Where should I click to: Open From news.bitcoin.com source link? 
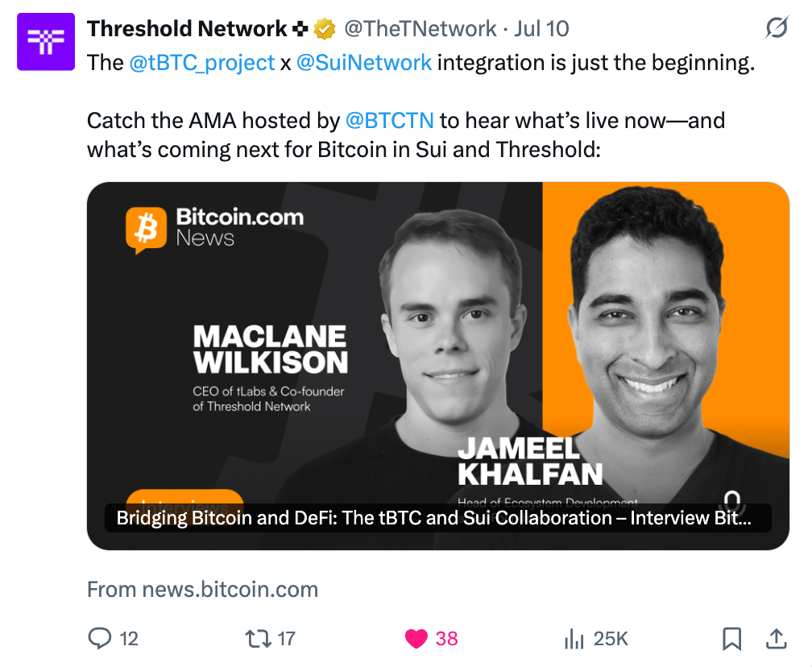click(202, 590)
